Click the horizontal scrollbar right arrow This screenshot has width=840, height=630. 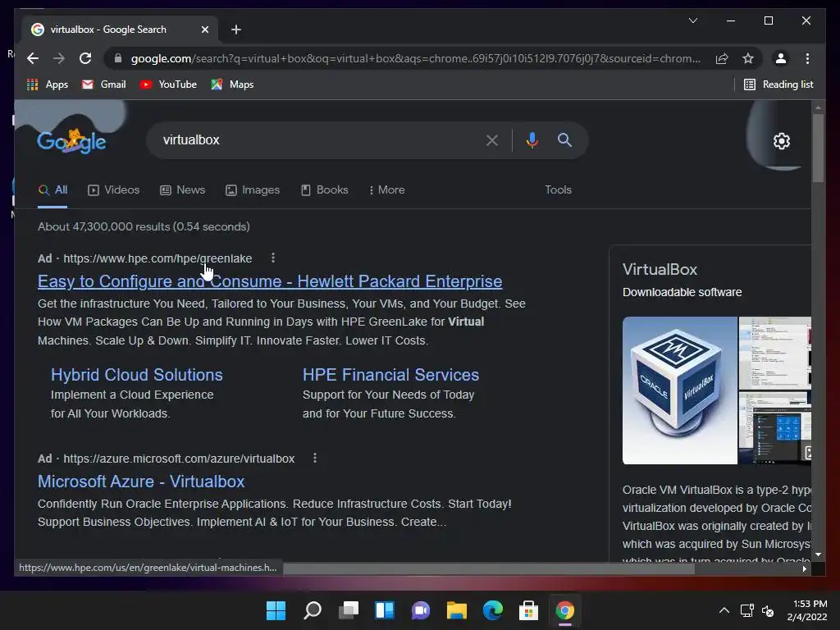(804, 569)
